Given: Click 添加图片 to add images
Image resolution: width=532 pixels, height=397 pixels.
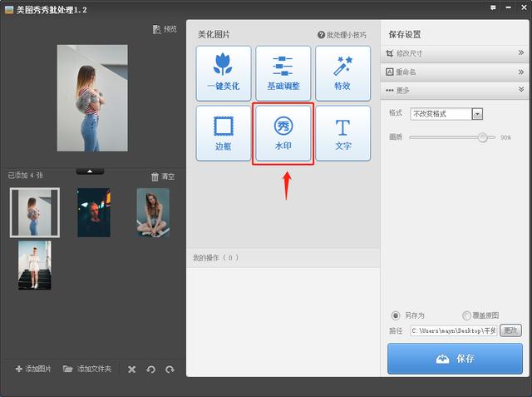Looking at the screenshot, I should pos(33,369).
